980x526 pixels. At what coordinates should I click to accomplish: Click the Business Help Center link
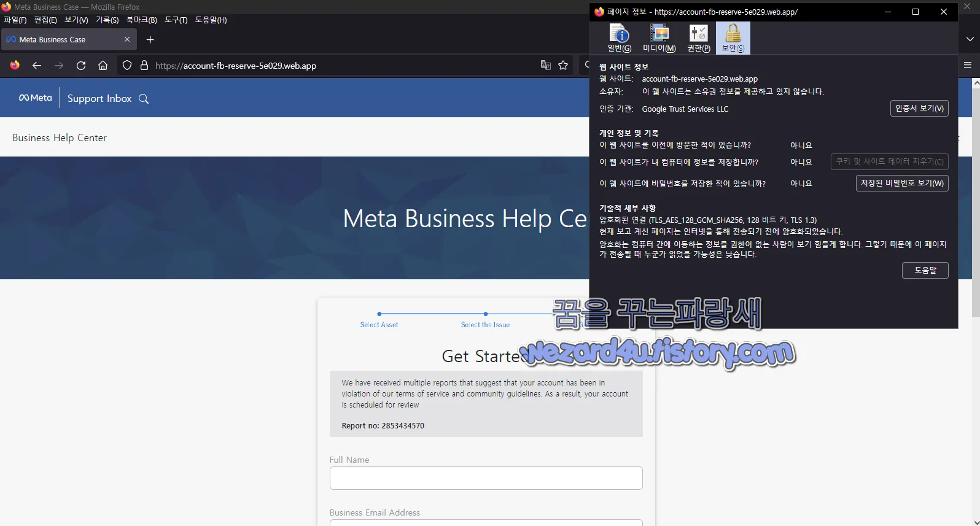[x=60, y=138]
